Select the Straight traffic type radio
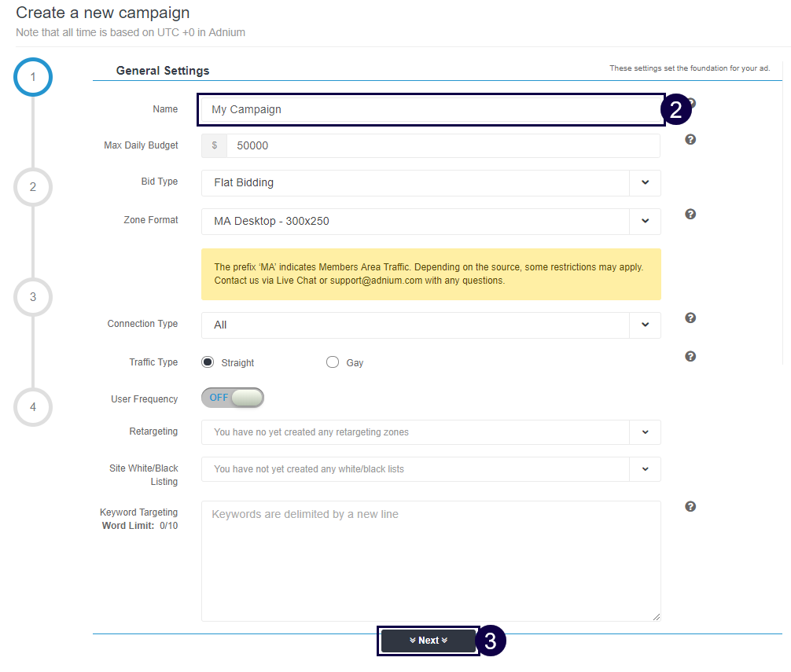 (x=208, y=362)
